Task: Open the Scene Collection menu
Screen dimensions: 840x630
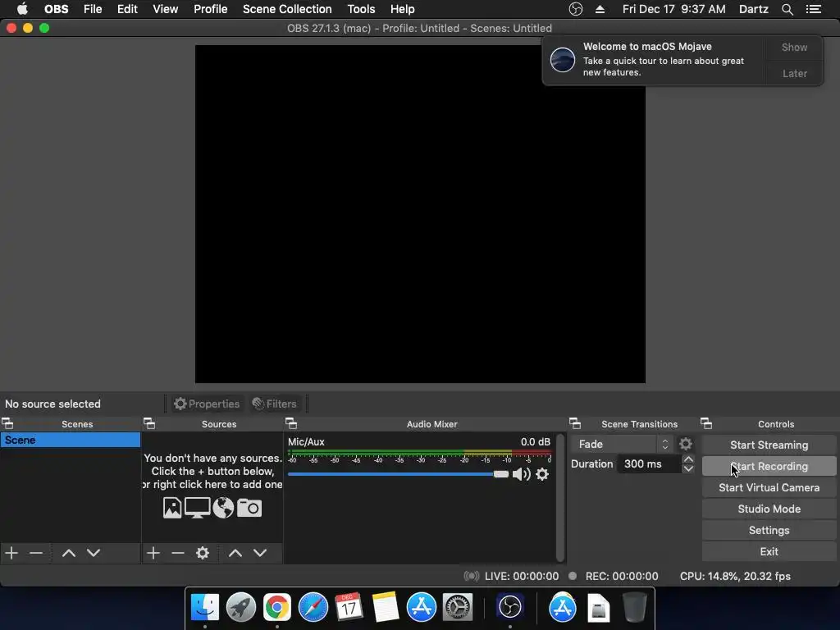Action: point(287,9)
